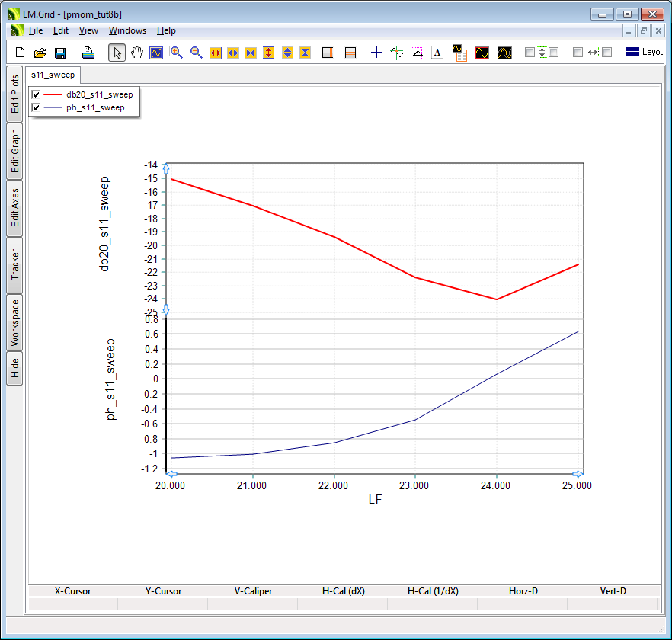Viewport: 672px width, 640px height.
Task: Toggle the db20_s11_sweep plot checkbox
Action: [x=36, y=94]
